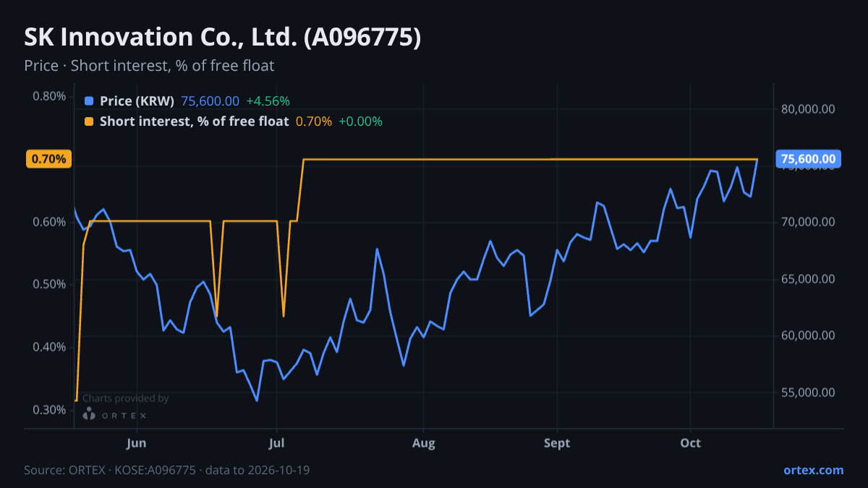The image size is (868, 488).
Task: Click the orange 0.70% axis value badge
Action: point(49,159)
